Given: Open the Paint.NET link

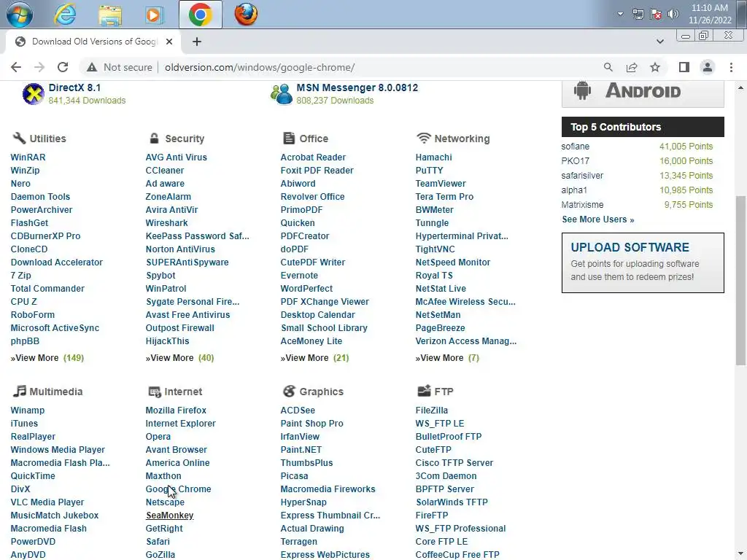Looking at the screenshot, I should [x=301, y=449].
